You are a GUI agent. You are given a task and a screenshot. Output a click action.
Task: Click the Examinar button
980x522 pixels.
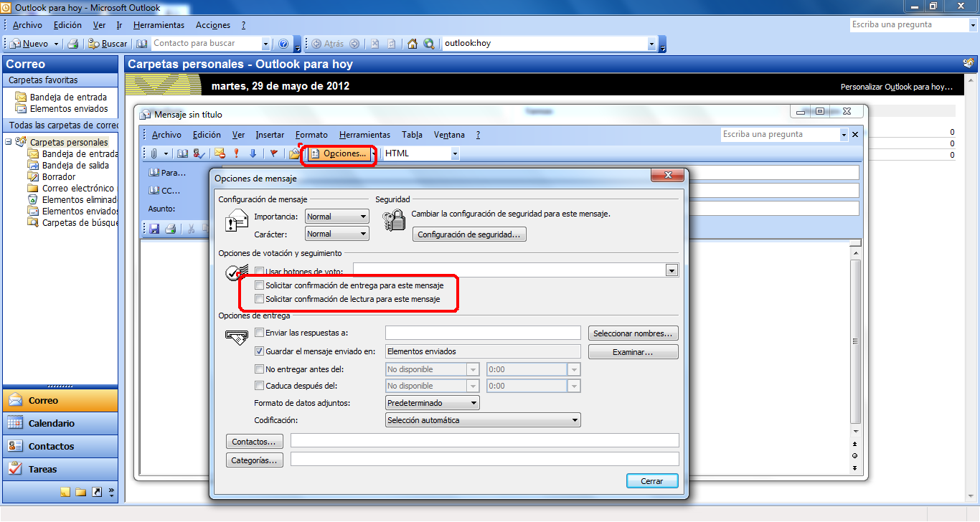pyautogui.click(x=633, y=352)
